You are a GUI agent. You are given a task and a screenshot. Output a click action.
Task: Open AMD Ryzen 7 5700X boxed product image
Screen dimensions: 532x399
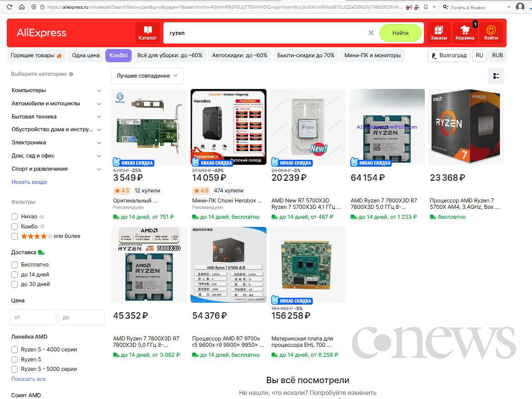pos(466,127)
